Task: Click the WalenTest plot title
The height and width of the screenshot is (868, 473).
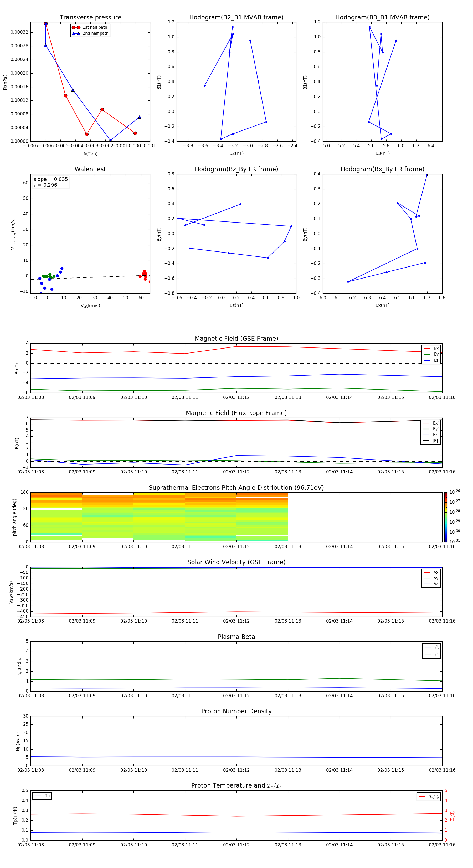Action: click(x=90, y=169)
